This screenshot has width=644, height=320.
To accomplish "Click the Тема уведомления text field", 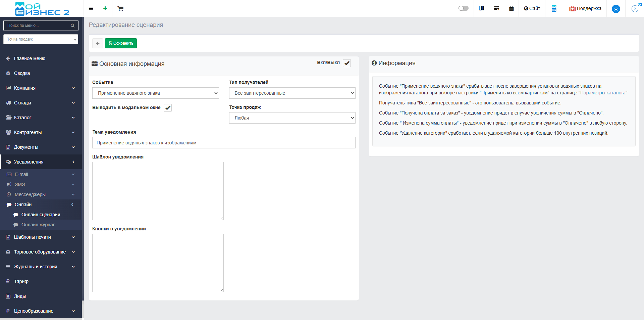I will coord(224,143).
